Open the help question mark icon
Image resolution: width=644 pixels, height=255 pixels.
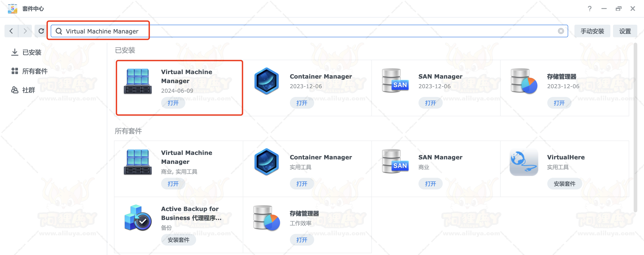coord(589,9)
